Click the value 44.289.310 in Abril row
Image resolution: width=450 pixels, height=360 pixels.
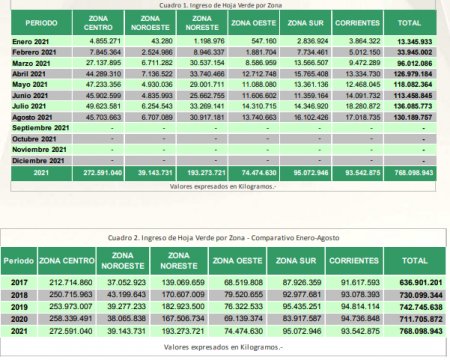tap(103, 74)
